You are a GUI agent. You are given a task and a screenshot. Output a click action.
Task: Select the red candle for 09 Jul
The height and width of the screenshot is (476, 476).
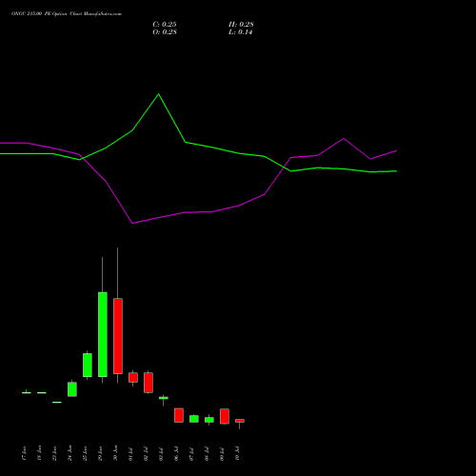point(225,416)
